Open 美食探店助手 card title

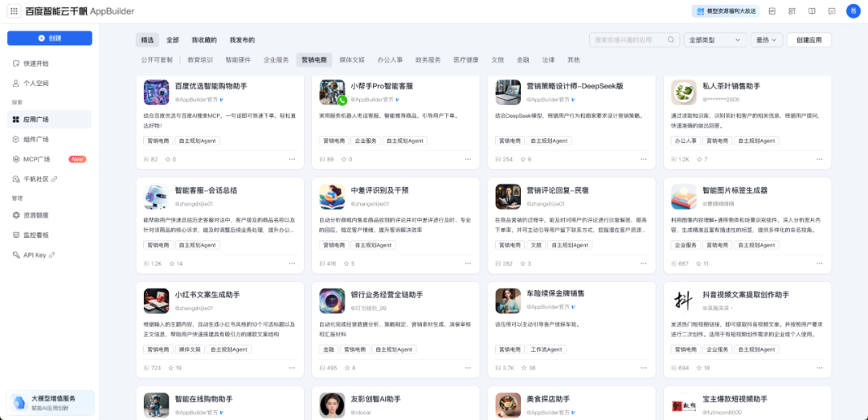coord(548,399)
